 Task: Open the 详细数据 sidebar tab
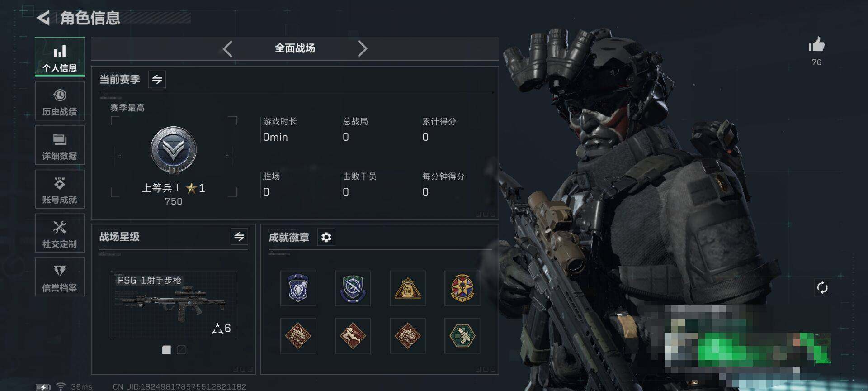point(60,145)
